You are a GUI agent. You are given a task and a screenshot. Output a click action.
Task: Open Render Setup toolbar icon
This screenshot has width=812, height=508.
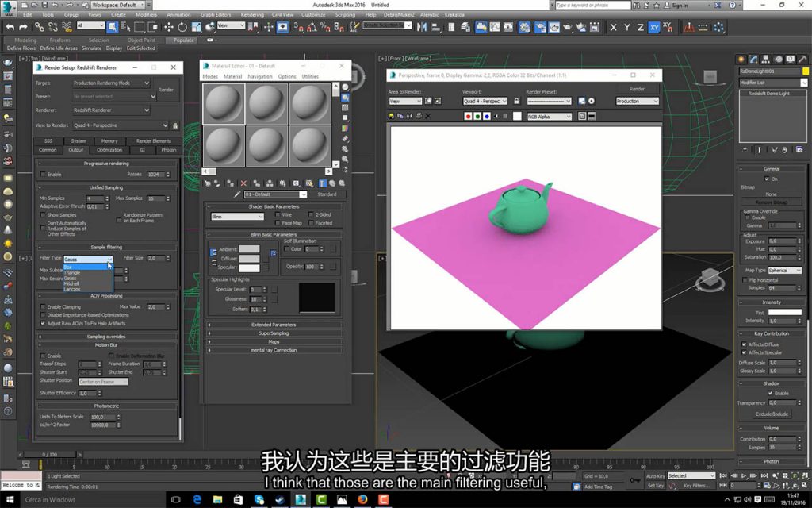pos(540,27)
